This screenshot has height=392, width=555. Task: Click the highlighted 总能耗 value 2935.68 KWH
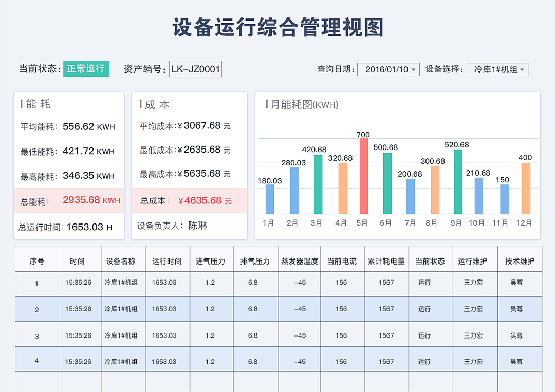91,199
